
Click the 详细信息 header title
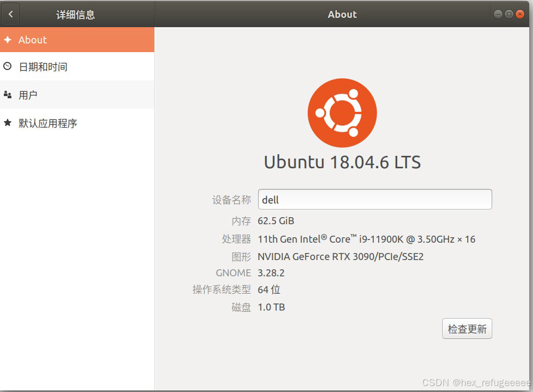click(x=76, y=15)
